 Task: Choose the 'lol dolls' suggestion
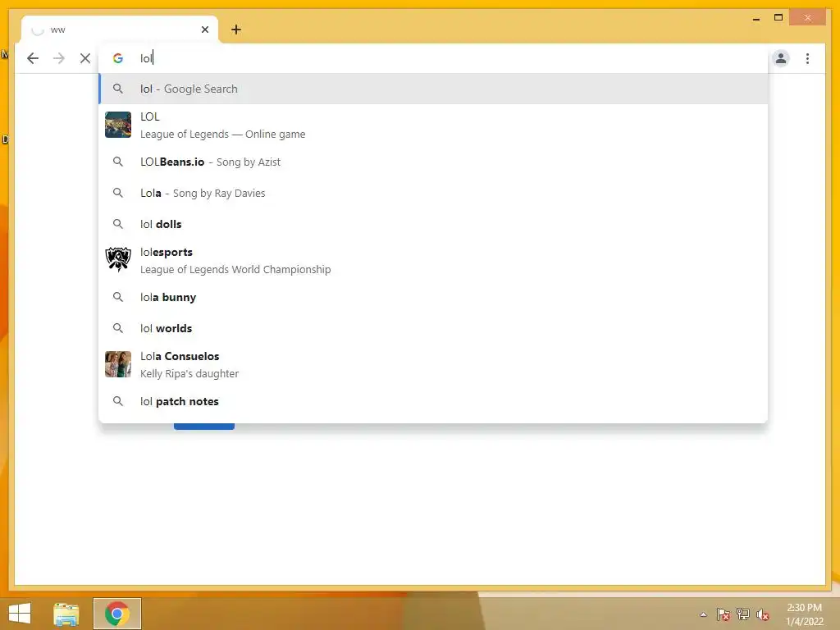pyautogui.click(x=433, y=224)
